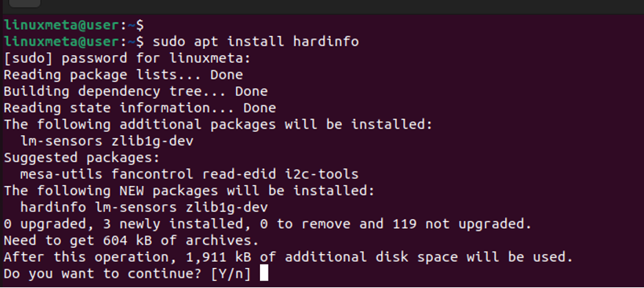The height and width of the screenshot is (288, 644).
Task: Click the "Reading state information... Done" line
Action: tap(140, 107)
